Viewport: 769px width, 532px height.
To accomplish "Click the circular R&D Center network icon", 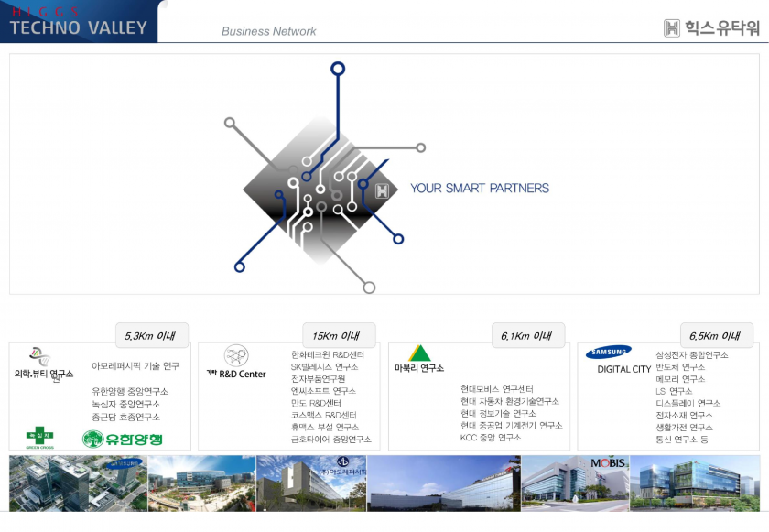I will [236, 355].
